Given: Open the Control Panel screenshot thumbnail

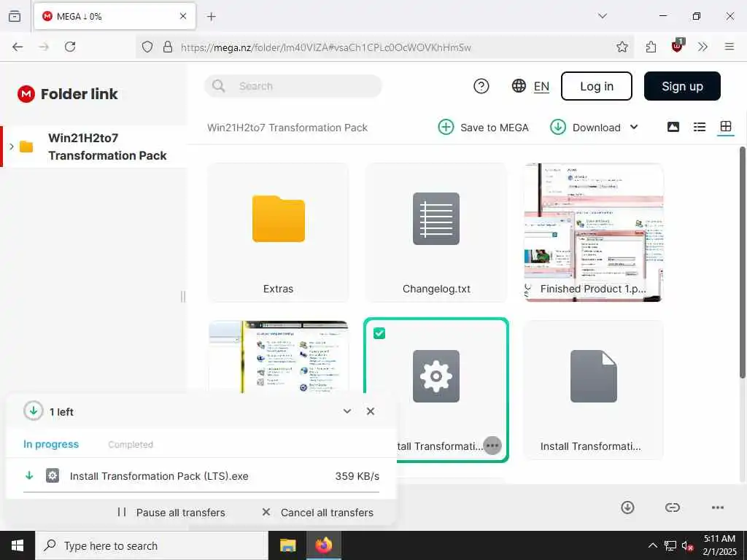Looking at the screenshot, I should (278, 357).
